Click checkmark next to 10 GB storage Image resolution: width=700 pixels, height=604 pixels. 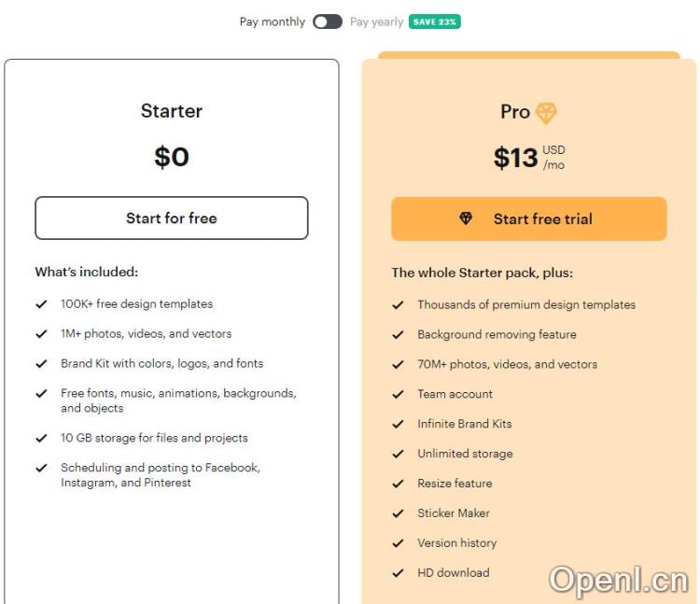point(41,439)
